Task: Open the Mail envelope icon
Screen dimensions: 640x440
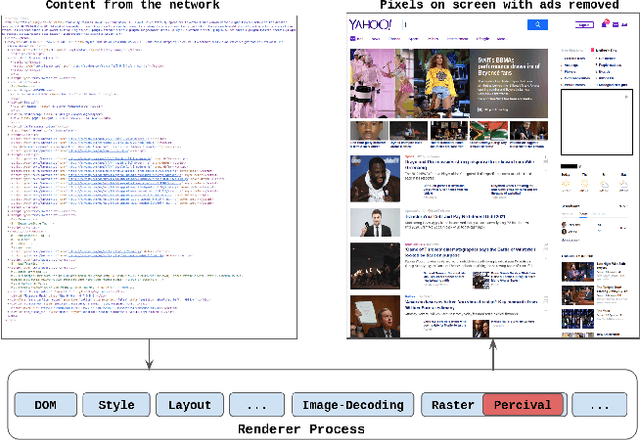Action: point(613,25)
